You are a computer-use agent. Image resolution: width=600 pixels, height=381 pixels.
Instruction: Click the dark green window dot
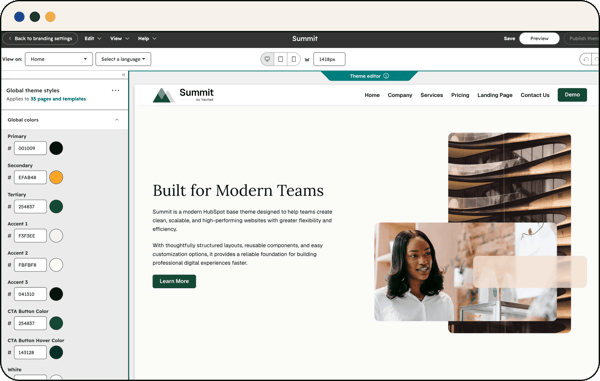coord(35,16)
